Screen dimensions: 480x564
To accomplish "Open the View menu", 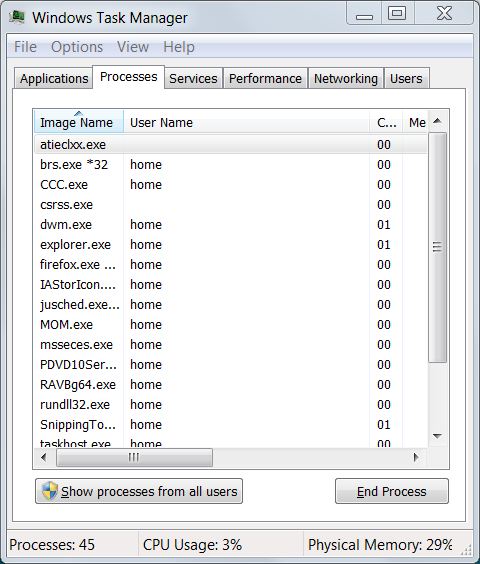I will pyautogui.click(x=133, y=47).
